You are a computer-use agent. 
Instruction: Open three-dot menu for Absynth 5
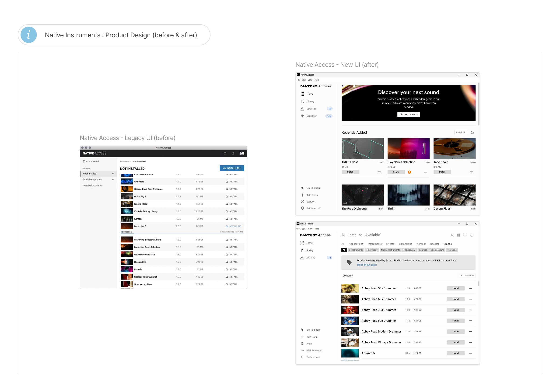tap(470, 353)
